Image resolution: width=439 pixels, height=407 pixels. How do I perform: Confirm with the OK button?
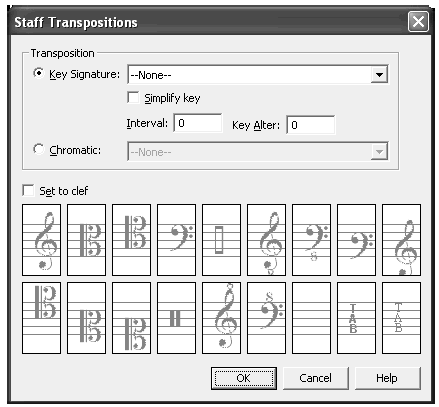point(244,378)
